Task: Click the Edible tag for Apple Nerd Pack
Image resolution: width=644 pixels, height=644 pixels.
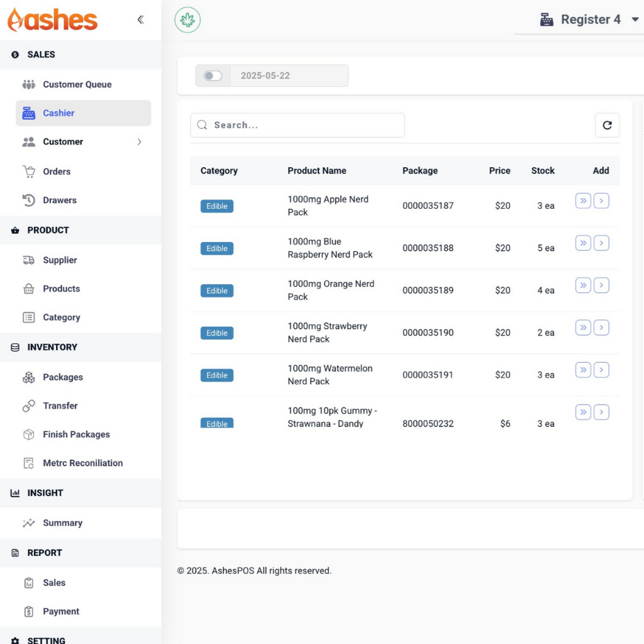Action: pos(217,206)
